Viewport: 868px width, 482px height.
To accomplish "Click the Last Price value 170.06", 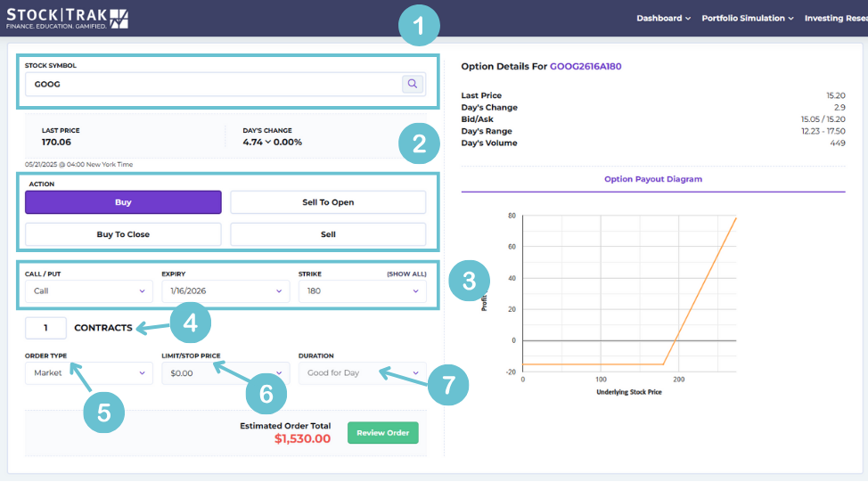I will coord(56,143).
